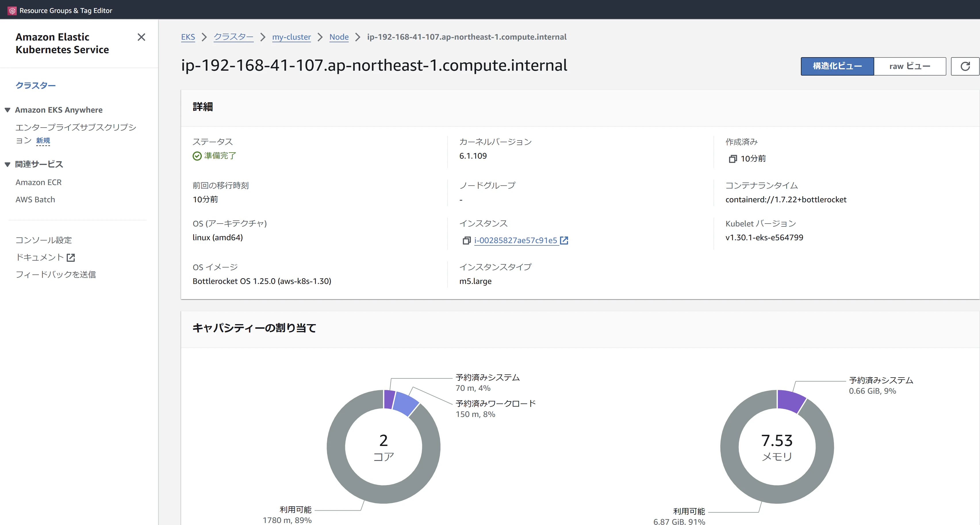Viewport: 980px width, 525px height.
Task: Click the 1780 m, 89% available CPU label
Action: pyautogui.click(x=287, y=520)
